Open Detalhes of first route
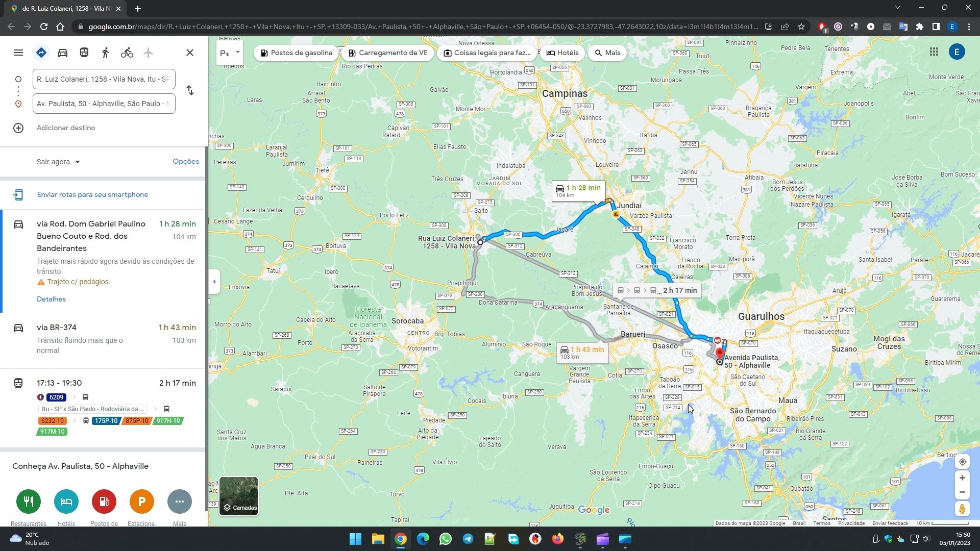 51,299
